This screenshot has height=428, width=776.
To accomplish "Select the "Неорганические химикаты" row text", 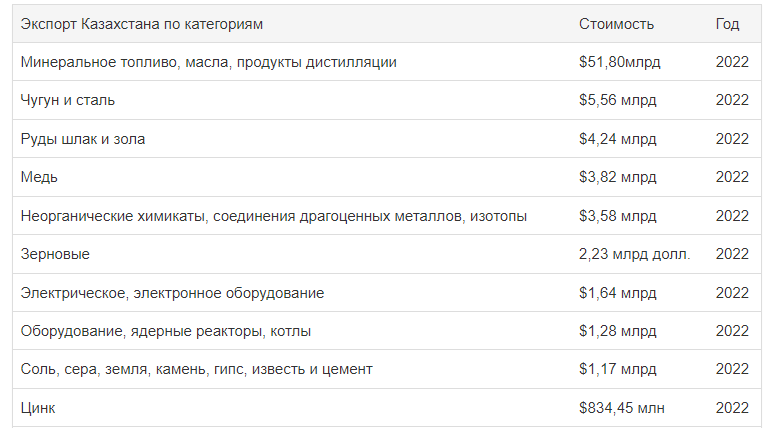I will click(x=274, y=216).
